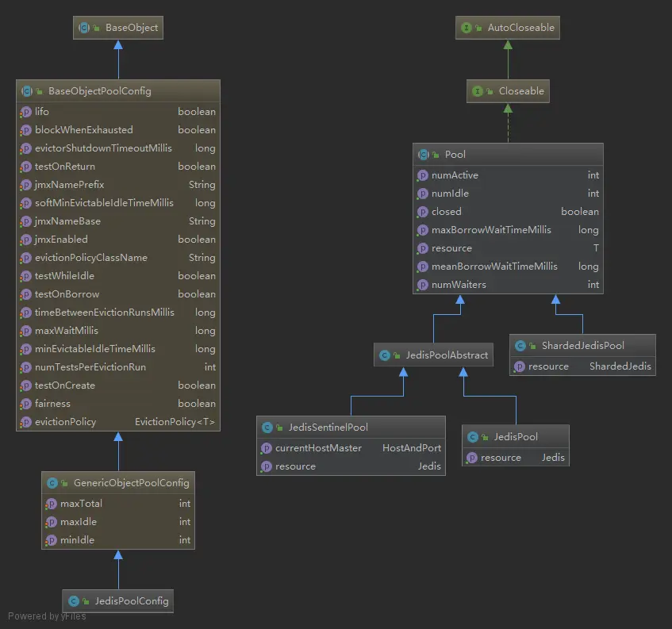Click the class icon on JedisSentinelPool header

coord(267,428)
